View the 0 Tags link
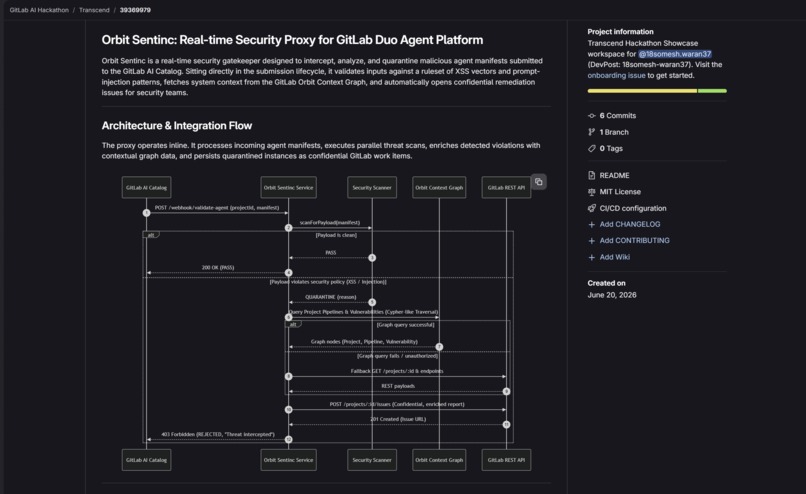The image size is (806, 494). point(611,149)
